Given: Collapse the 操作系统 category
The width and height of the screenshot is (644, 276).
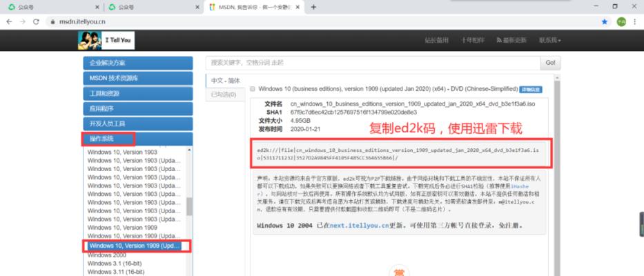Looking at the screenshot, I should [x=138, y=139].
